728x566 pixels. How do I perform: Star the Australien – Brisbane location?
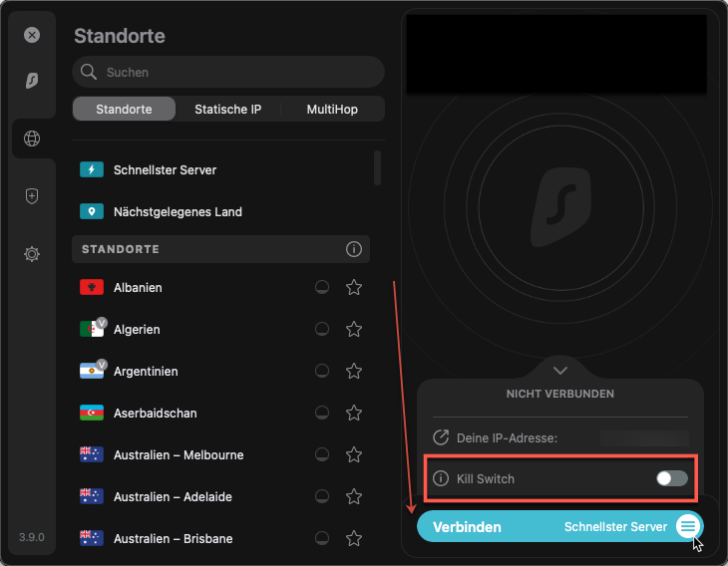click(354, 538)
